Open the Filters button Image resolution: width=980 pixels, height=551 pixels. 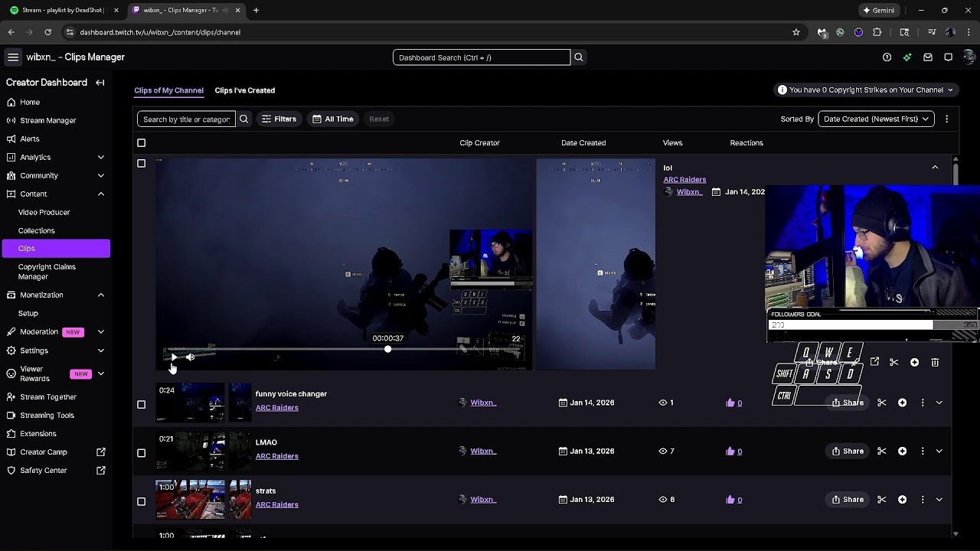pos(279,119)
